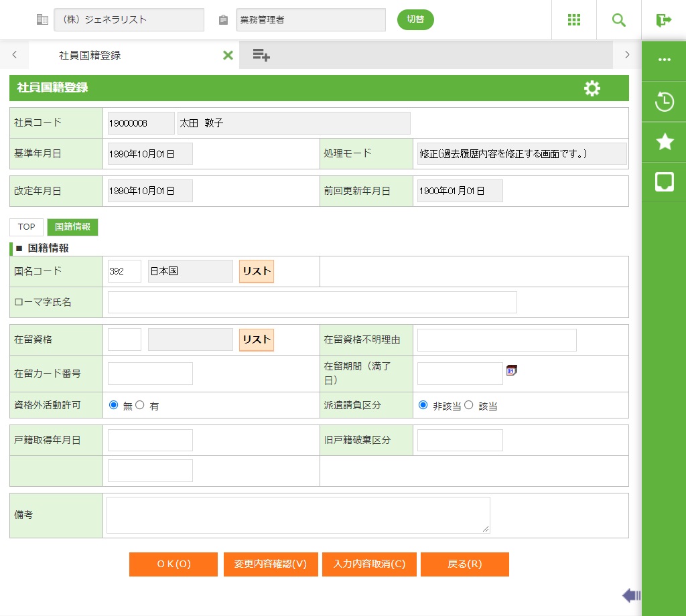Open the apps grid menu icon

pyautogui.click(x=573, y=20)
